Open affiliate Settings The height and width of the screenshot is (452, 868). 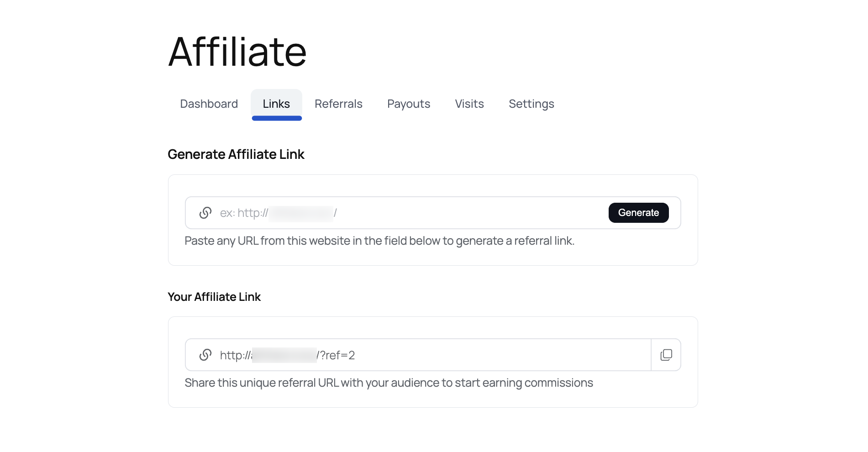tap(531, 104)
